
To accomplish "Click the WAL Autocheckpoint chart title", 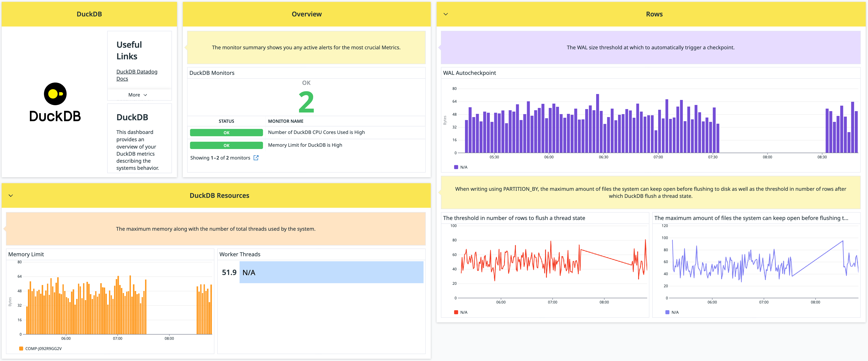I will [469, 73].
